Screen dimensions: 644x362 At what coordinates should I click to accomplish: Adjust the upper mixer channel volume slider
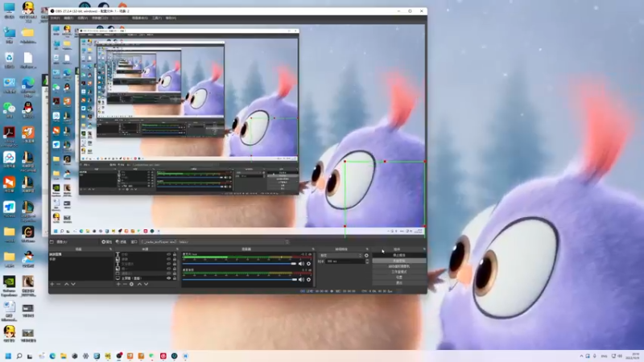[239, 264]
